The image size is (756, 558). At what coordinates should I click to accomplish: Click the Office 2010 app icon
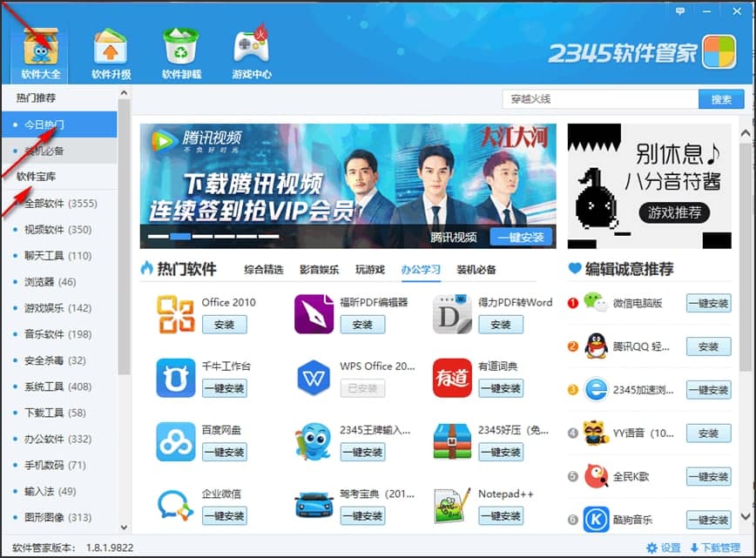(176, 314)
